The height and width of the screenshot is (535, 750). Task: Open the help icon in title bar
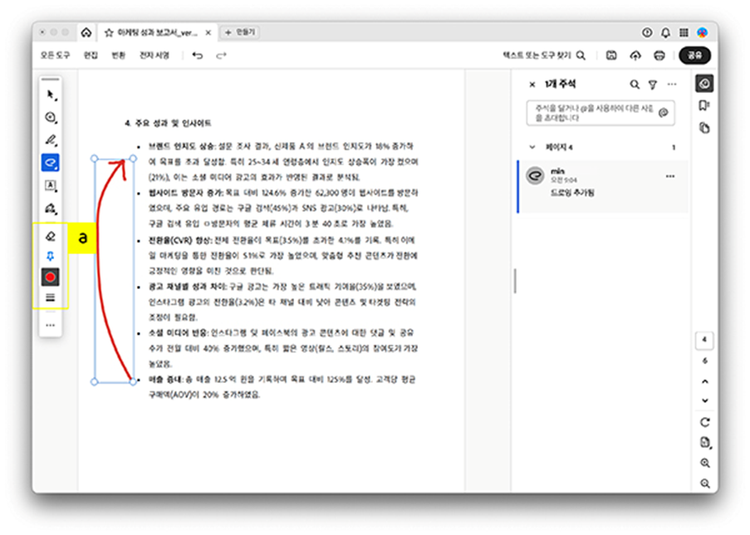point(647,33)
